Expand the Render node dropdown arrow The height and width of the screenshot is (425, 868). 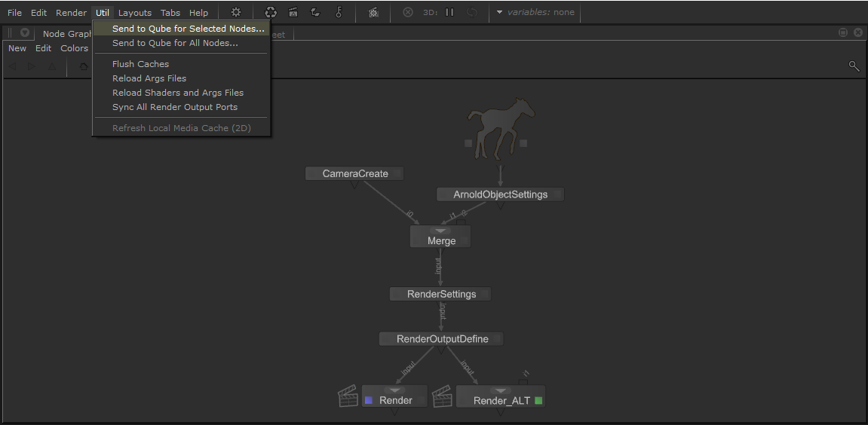[394, 390]
